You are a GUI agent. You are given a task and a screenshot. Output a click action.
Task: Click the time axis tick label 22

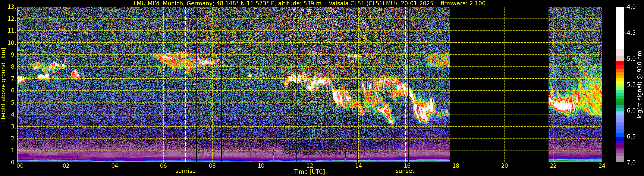pos(553,166)
